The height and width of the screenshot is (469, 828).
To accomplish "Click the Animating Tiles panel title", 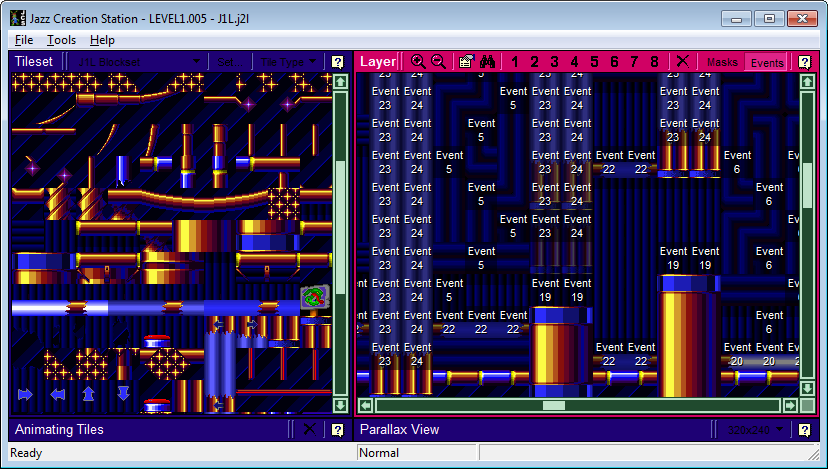I will pyautogui.click(x=59, y=430).
